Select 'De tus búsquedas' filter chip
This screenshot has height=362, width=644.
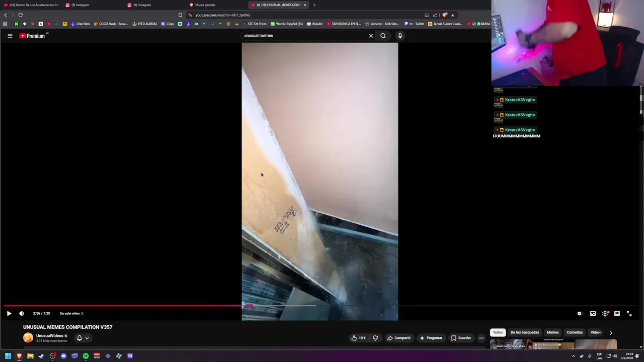525,332
